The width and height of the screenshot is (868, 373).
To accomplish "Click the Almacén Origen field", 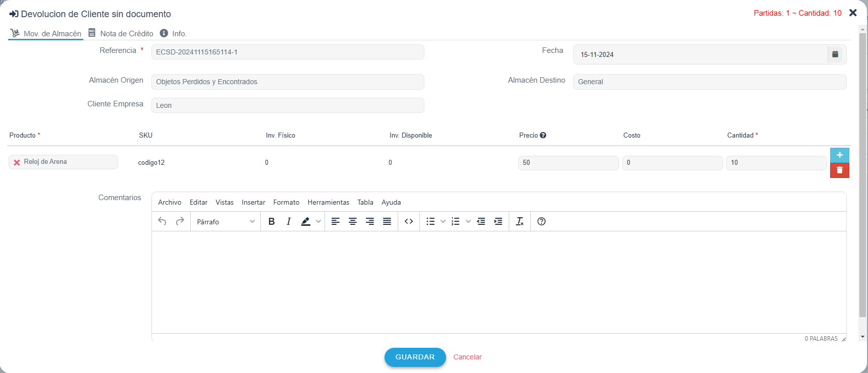I will pyautogui.click(x=288, y=82).
